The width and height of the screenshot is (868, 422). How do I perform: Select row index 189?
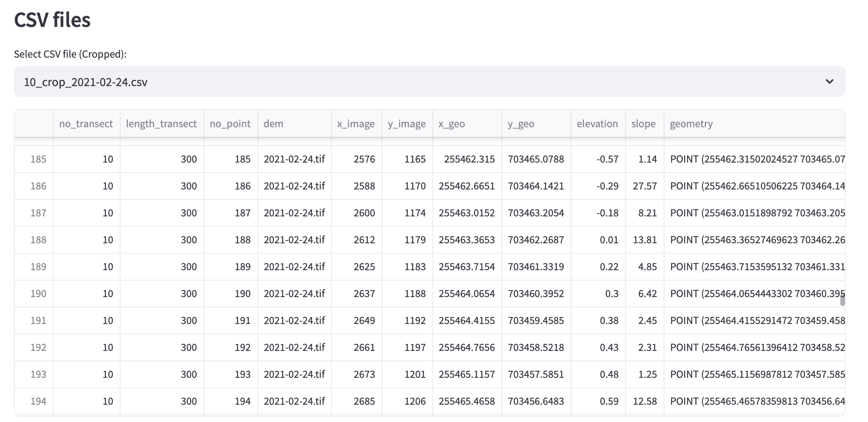pyautogui.click(x=34, y=267)
